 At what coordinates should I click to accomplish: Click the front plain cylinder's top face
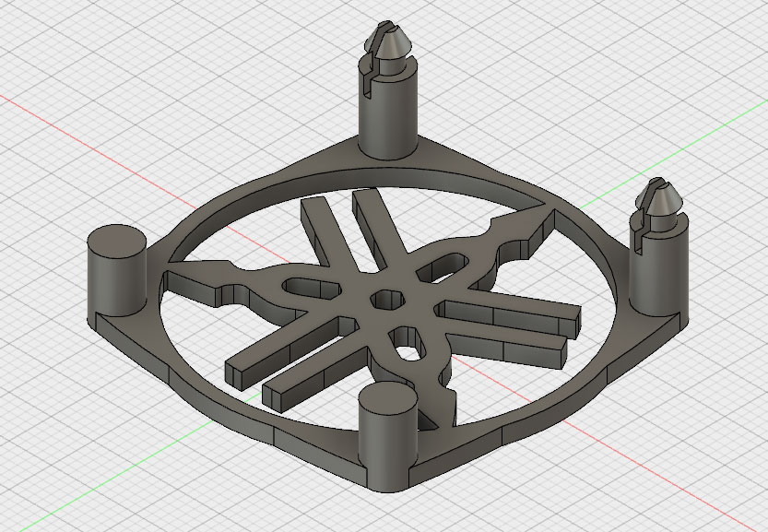click(x=387, y=401)
